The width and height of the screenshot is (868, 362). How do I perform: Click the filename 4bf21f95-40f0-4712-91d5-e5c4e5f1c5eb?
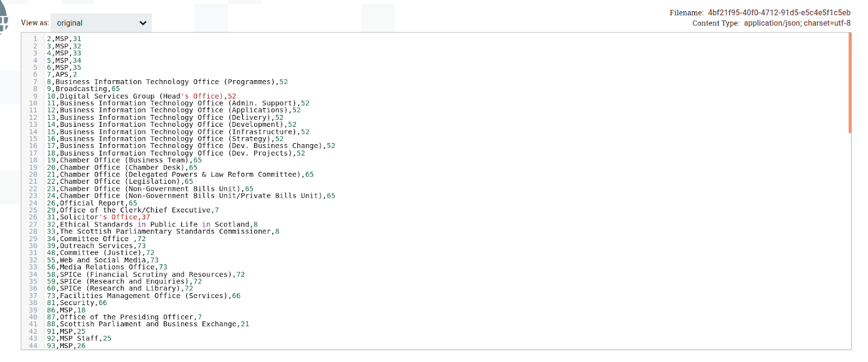point(779,13)
